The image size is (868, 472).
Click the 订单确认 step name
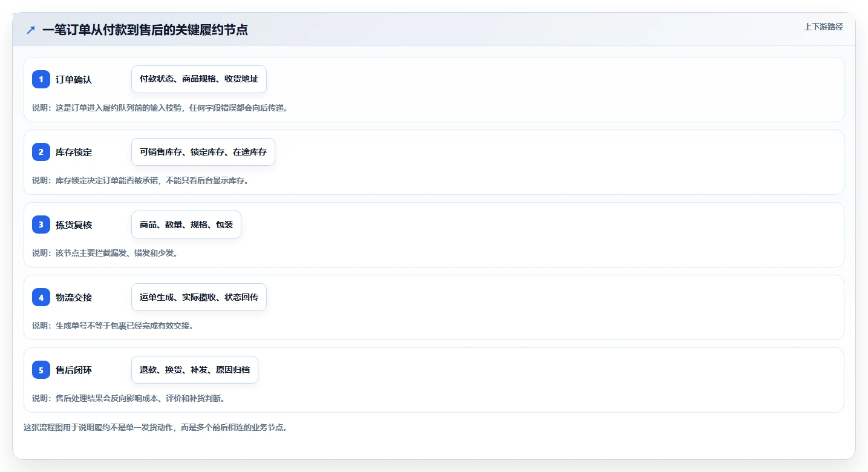(x=74, y=80)
